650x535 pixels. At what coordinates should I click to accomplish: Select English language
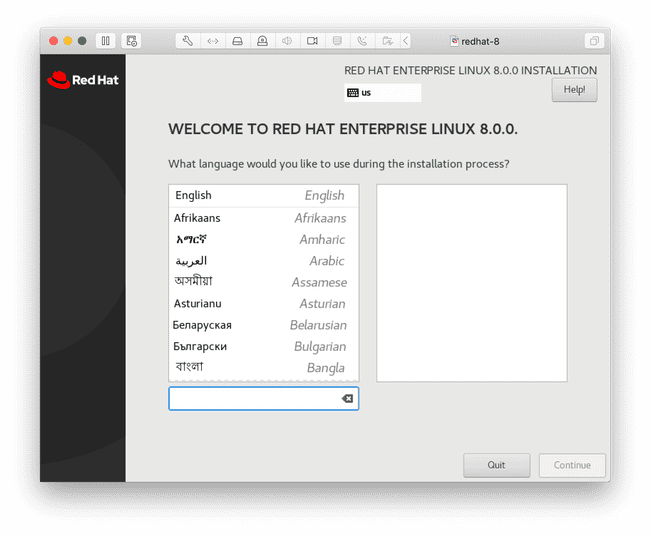264,195
